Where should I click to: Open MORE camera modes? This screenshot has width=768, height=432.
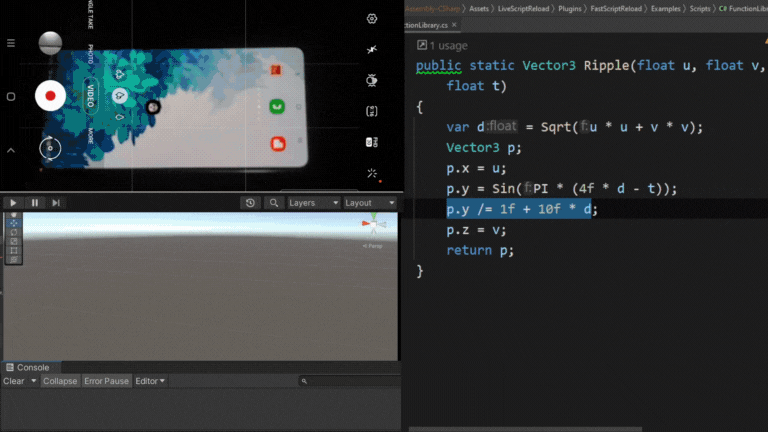point(91,136)
